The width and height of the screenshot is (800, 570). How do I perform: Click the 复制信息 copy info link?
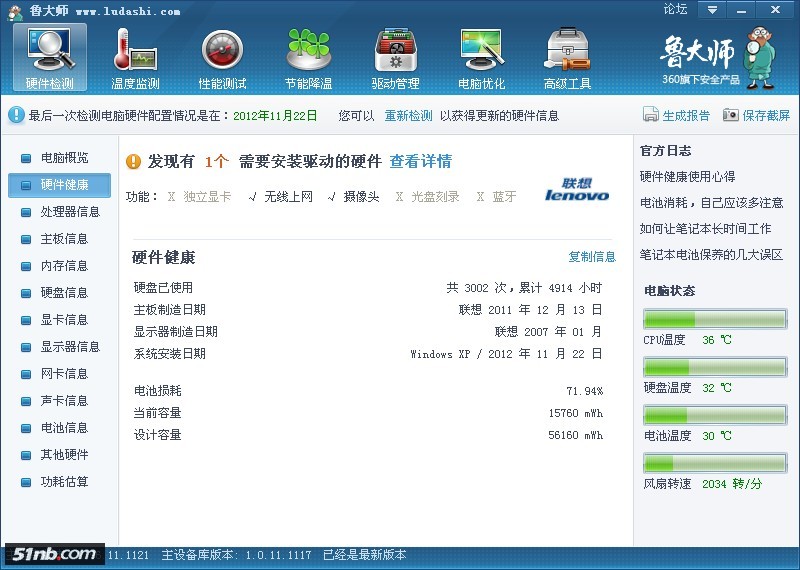592,257
